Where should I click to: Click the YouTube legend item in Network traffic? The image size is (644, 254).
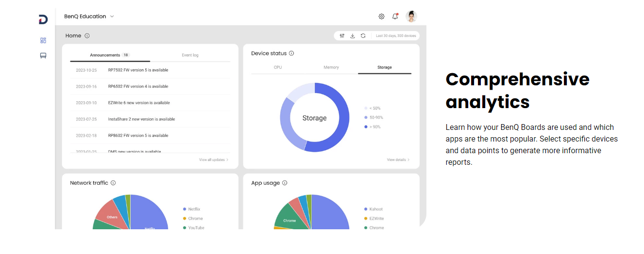[x=193, y=228]
